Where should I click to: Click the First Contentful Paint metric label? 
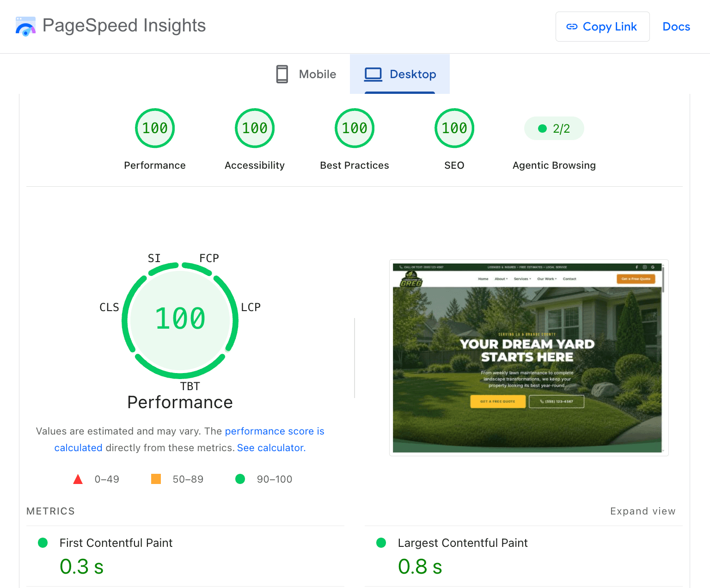pyautogui.click(x=116, y=543)
